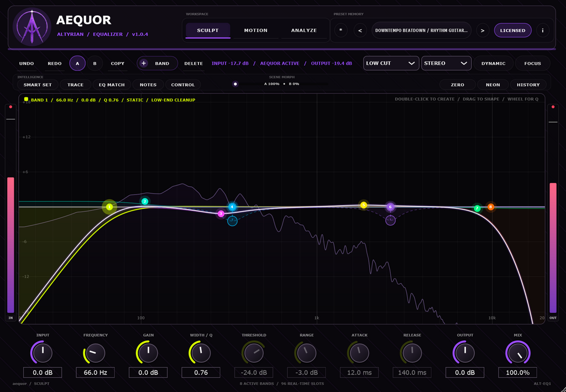
Task: Click the CONTROL button
Action: point(182,85)
